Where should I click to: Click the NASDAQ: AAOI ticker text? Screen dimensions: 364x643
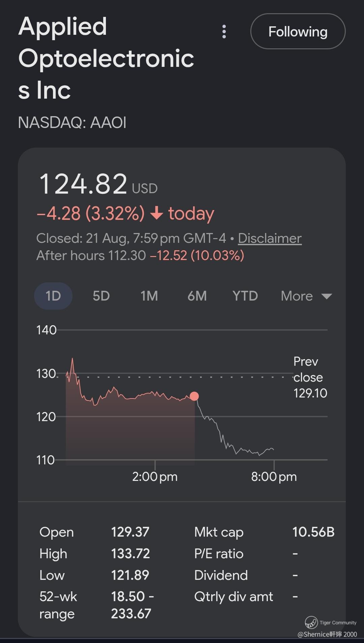tap(72, 122)
